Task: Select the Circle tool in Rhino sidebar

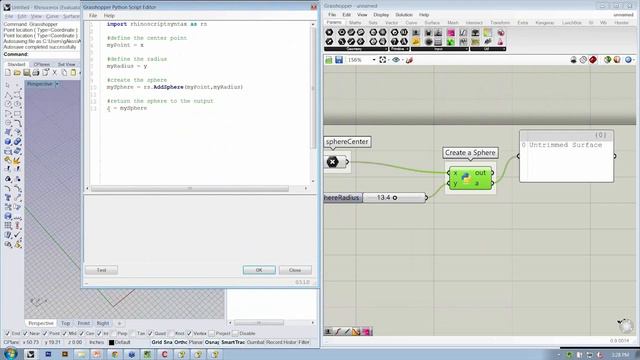Action: pyautogui.click(x=8, y=104)
